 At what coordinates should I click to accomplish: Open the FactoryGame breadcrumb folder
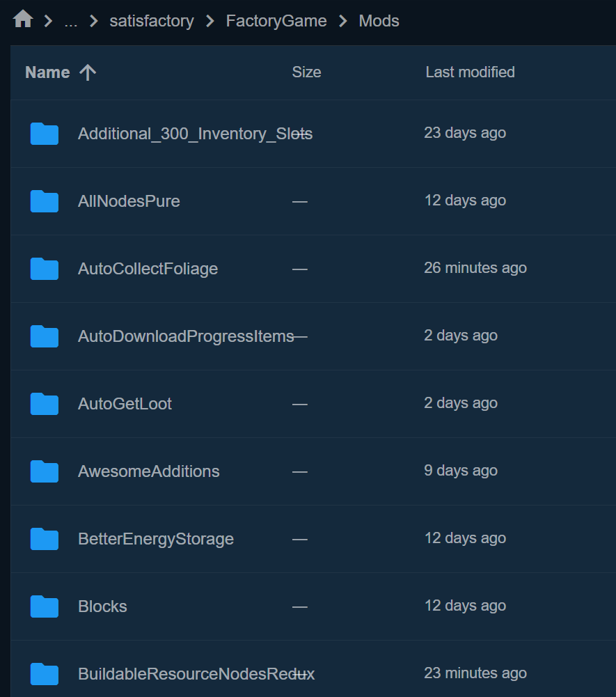pyautogui.click(x=276, y=21)
